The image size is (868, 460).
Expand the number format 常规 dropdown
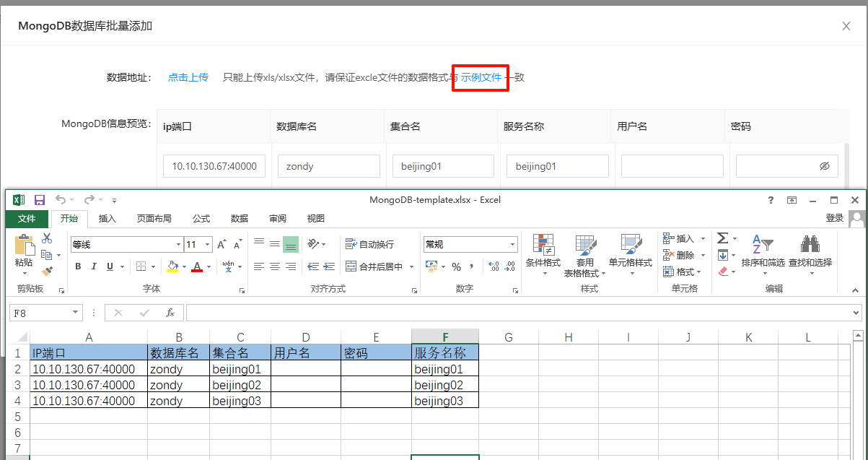[x=513, y=245]
